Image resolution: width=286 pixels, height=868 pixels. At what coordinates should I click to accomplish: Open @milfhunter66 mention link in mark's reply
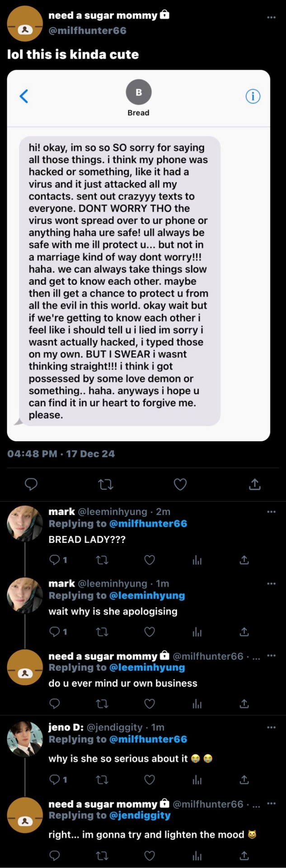148,524
